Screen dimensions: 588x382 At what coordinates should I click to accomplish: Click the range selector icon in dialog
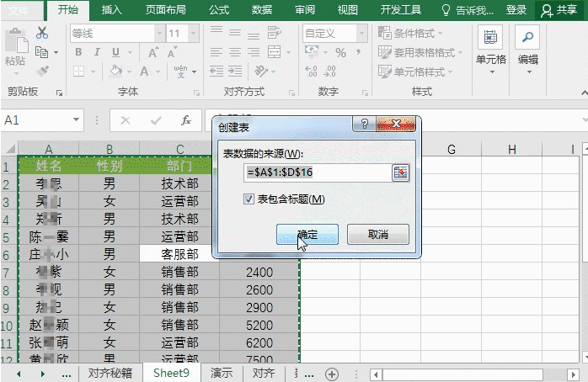pos(400,172)
